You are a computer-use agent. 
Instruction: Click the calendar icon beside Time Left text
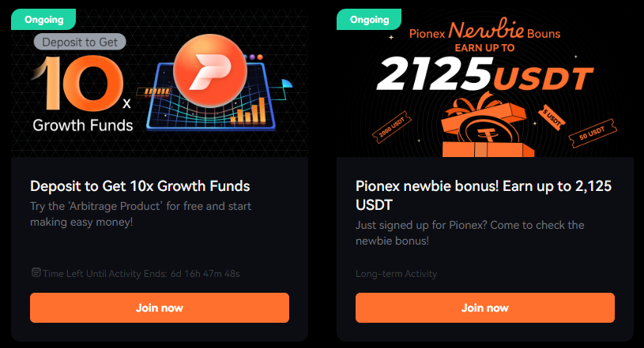pyautogui.click(x=36, y=272)
